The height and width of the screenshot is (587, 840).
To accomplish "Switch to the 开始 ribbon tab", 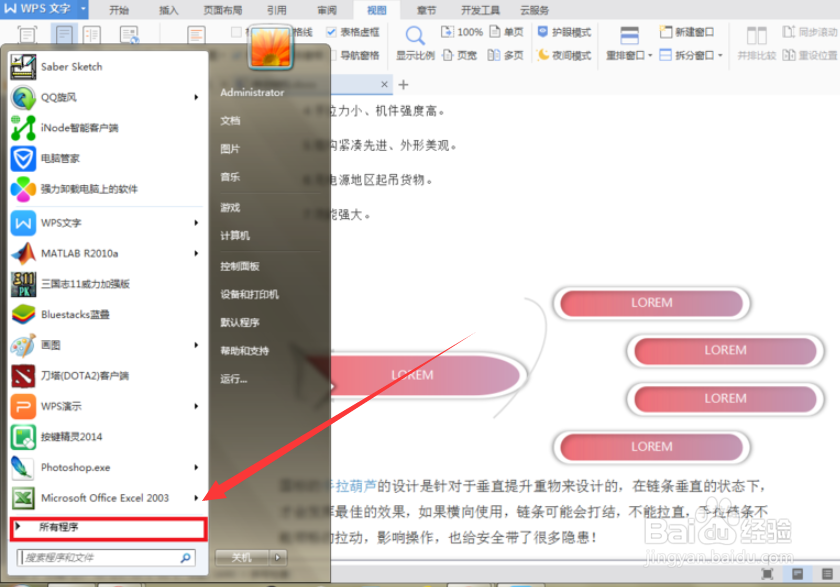I will (119, 9).
